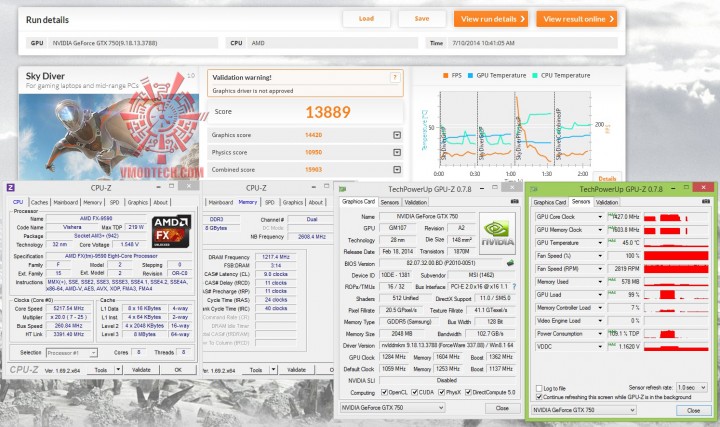Open GPU selection dropdown in left GPU-Z
Screen dimensions: 720x427
coord(393,408)
